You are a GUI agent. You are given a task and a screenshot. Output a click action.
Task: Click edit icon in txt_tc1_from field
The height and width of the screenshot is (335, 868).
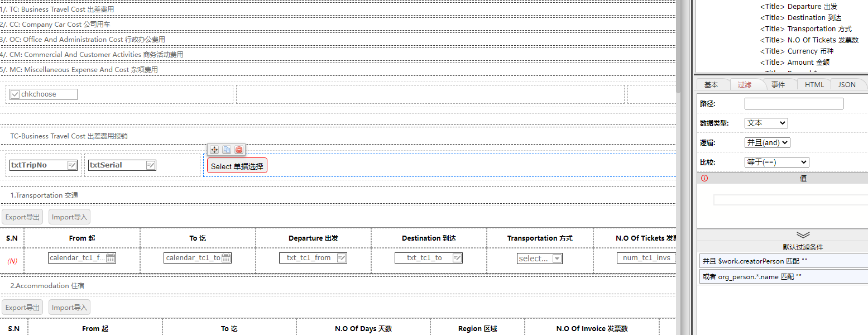(342, 258)
